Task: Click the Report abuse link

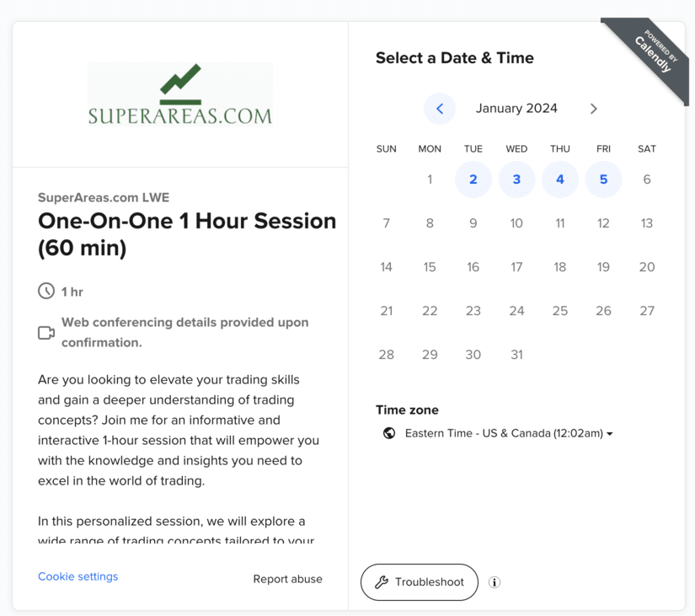Action: pyautogui.click(x=287, y=579)
